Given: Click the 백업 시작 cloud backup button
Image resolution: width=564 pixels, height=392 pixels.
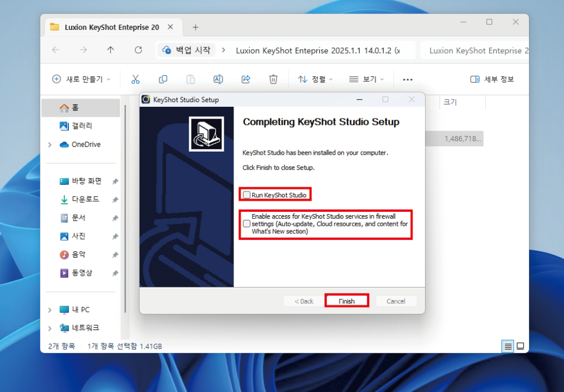Looking at the screenshot, I should coord(186,50).
